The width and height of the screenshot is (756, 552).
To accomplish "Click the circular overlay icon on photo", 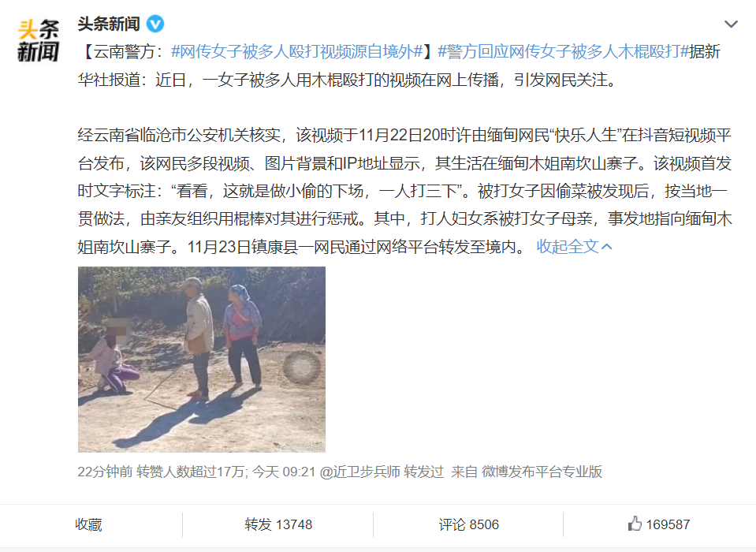I will coord(301,367).
